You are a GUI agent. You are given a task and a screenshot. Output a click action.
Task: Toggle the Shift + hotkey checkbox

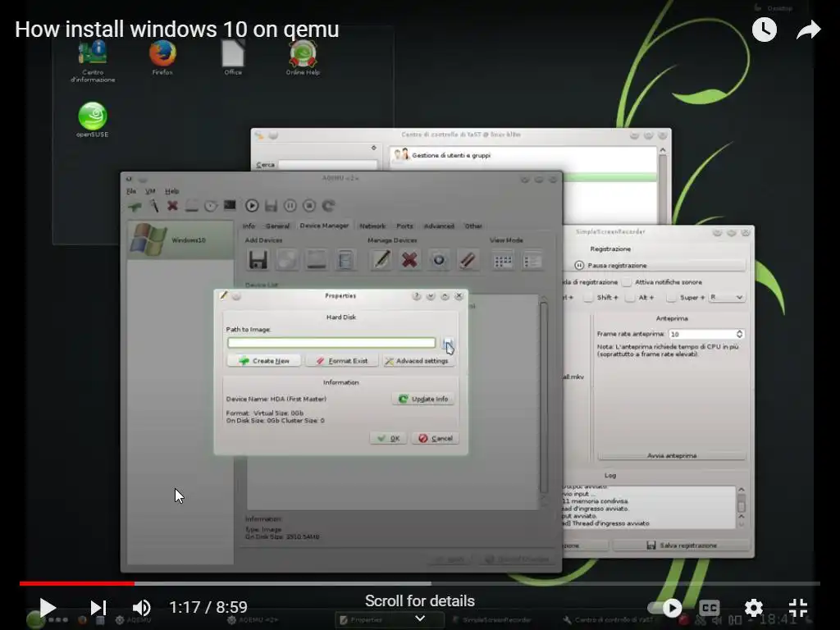[588, 297]
